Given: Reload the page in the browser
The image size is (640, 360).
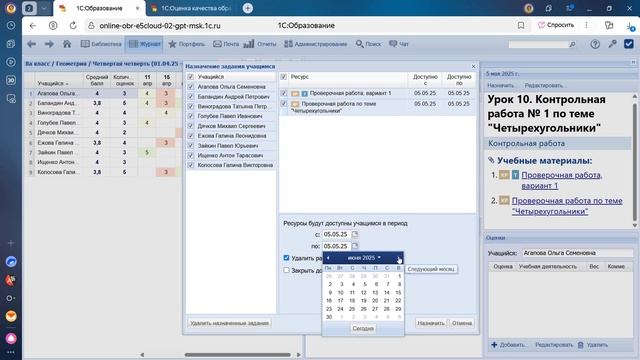Looking at the screenshot, I should 73,25.
